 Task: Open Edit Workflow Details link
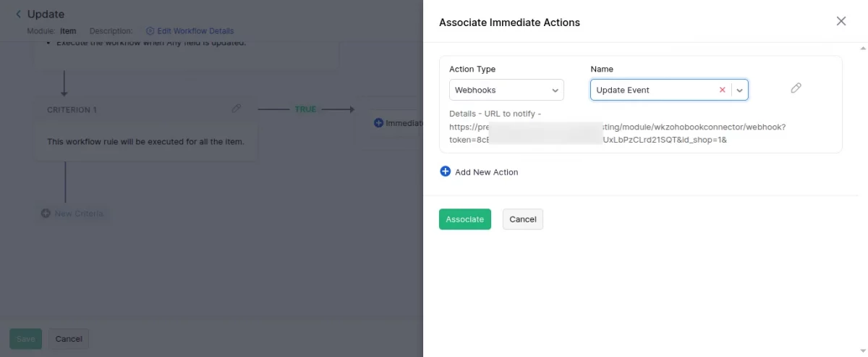[x=195, y=31]
